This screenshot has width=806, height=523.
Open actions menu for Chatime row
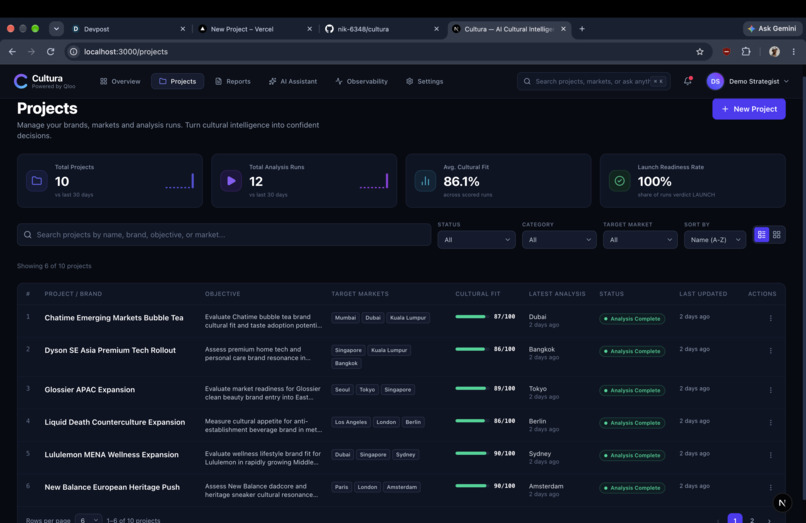[x=771, y=318]
